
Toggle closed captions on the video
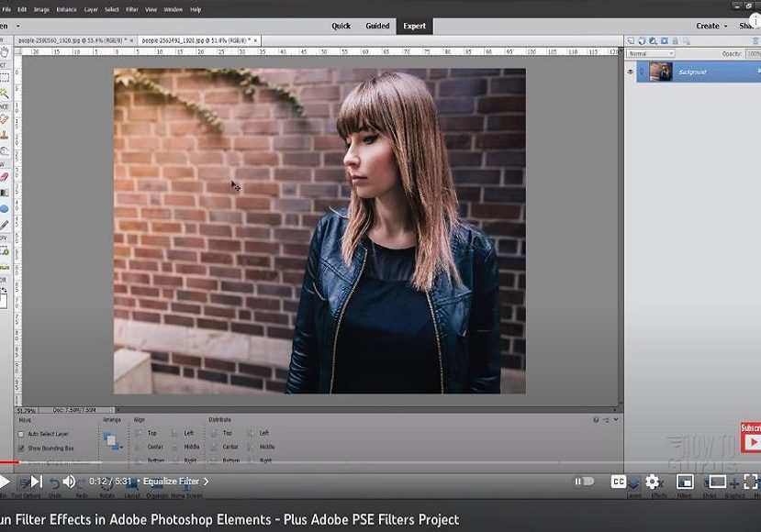coord(619,482)
